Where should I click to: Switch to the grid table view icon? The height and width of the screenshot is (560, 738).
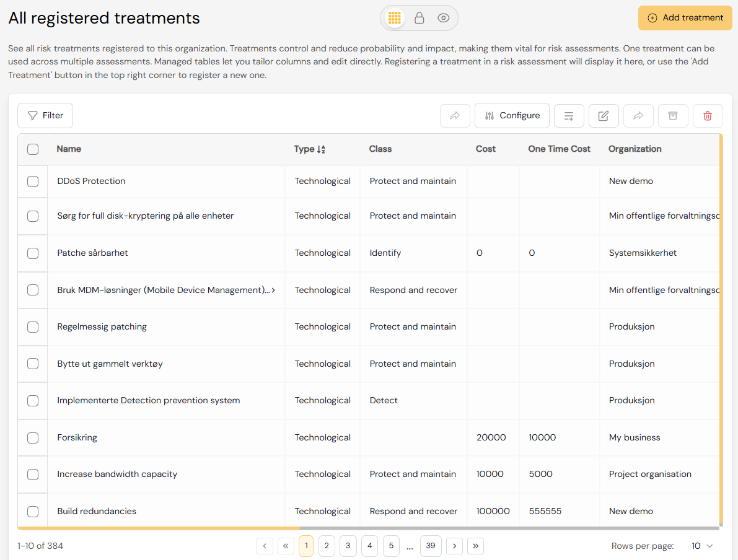click(395, 18)
